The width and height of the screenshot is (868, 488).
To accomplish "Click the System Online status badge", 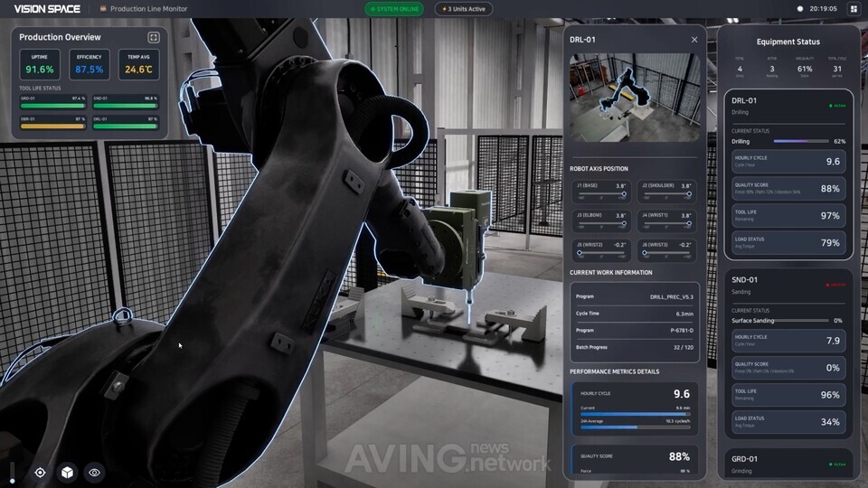I will tap(394, 9).
